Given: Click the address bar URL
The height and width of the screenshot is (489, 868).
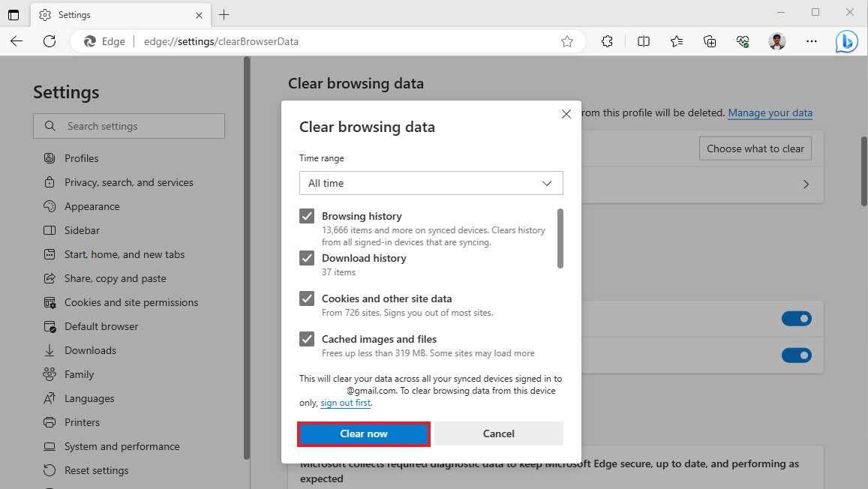Looking at the screenshot, I should [221, 41].
